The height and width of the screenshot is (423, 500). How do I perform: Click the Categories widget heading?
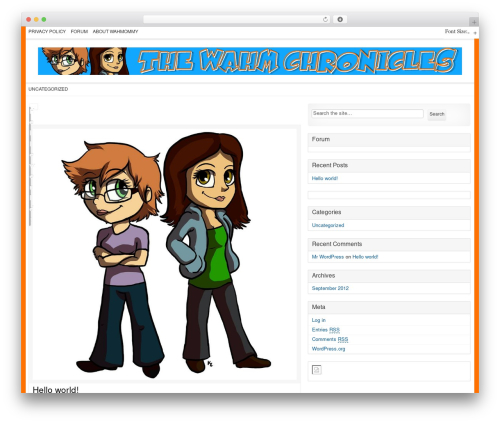(x=326, y=212)
